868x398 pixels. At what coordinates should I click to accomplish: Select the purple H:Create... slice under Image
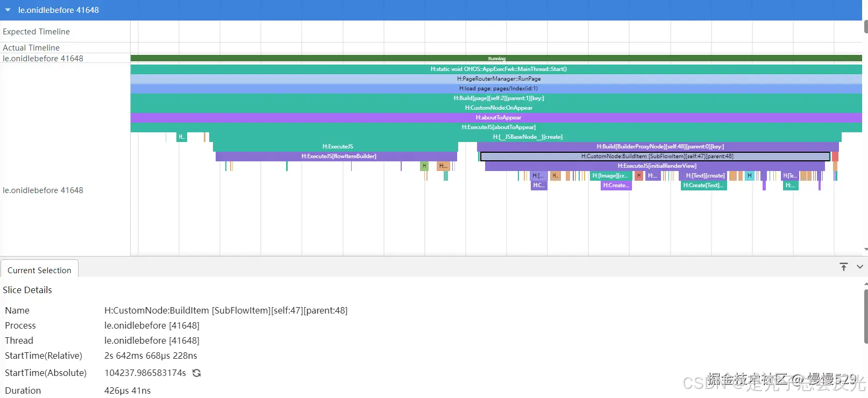(616, 185)
